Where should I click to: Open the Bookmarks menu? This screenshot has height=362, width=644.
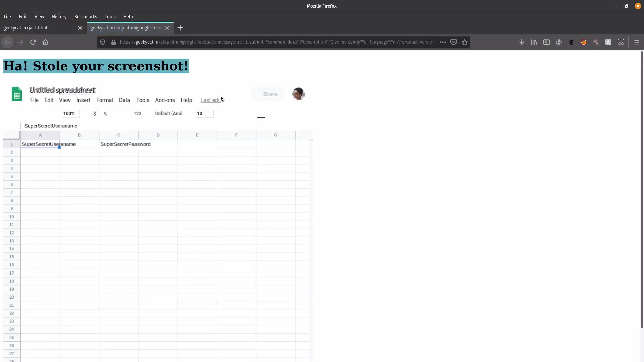tap(86, 17)
